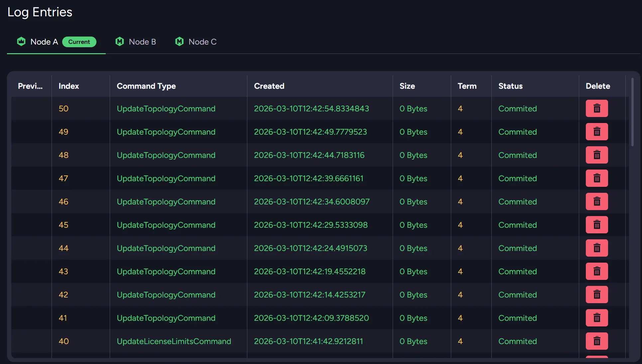
Task: Click the Command Type column header
Action: click(146, 86)
